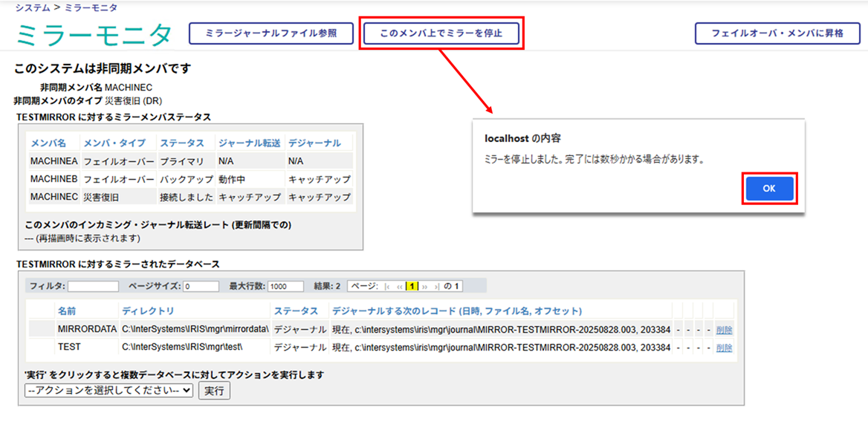Click the ページサイズ input field
Viewport: 868px width, 422px height.
[x=201, y=286]
